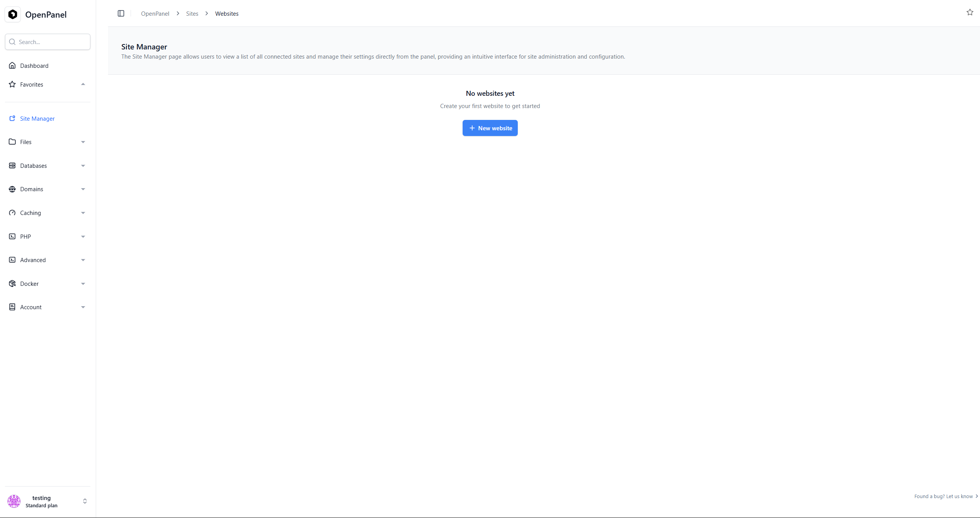Screen dimensions: 980x518
Task: Collapse the Favorites section arrow
Action: click(83, 84)
